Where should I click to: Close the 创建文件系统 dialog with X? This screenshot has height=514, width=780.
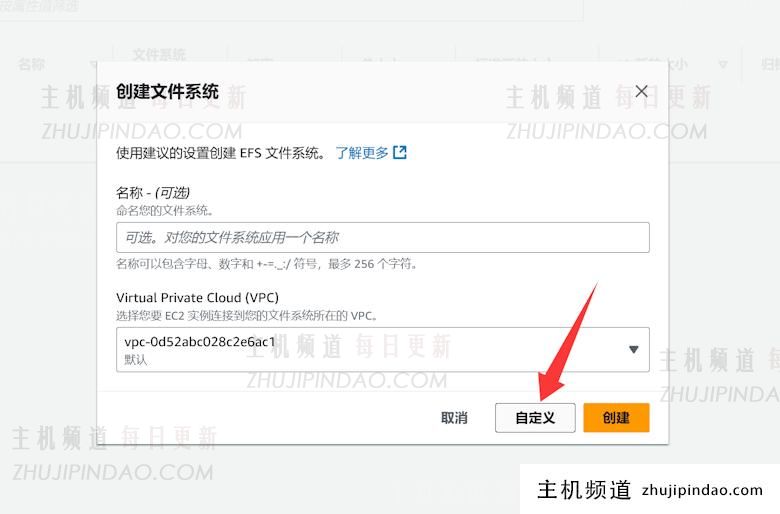point(642,91)
